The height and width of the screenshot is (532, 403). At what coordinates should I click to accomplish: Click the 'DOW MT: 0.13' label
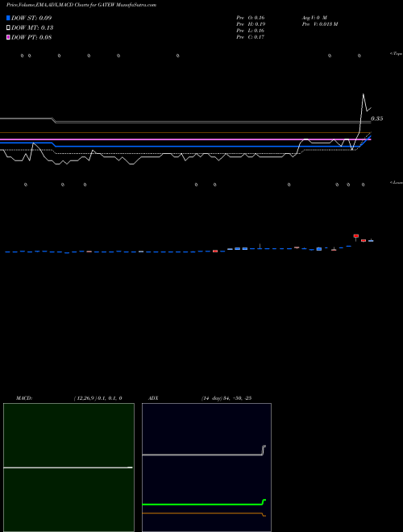pos(32,28)
